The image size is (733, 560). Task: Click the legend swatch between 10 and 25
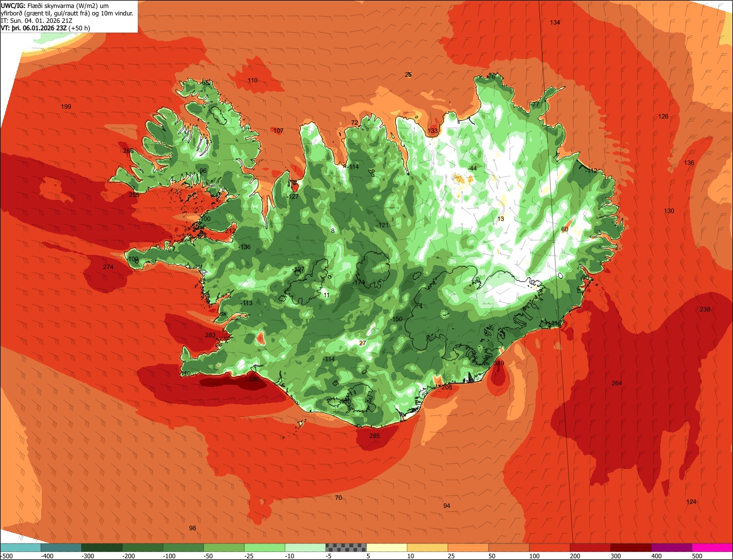coord(427,547)
